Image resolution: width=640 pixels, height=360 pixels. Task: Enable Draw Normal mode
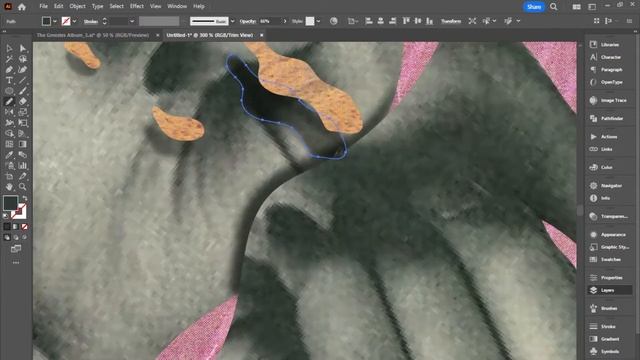click(7, 237)
